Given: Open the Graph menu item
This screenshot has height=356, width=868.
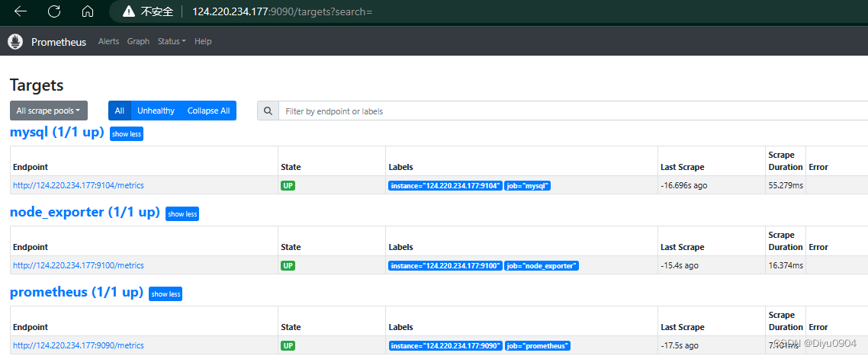Looking at the screenshot, I should coord(138,41).
